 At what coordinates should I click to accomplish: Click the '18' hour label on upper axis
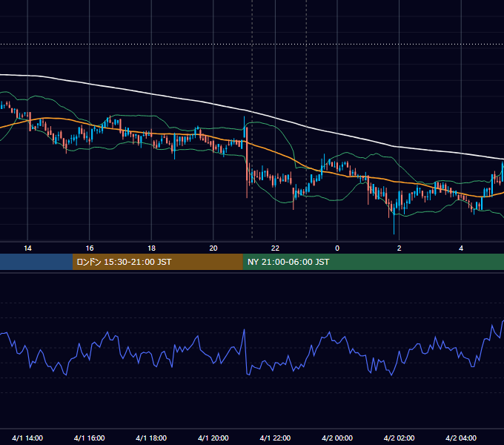[x=151, y=248]
